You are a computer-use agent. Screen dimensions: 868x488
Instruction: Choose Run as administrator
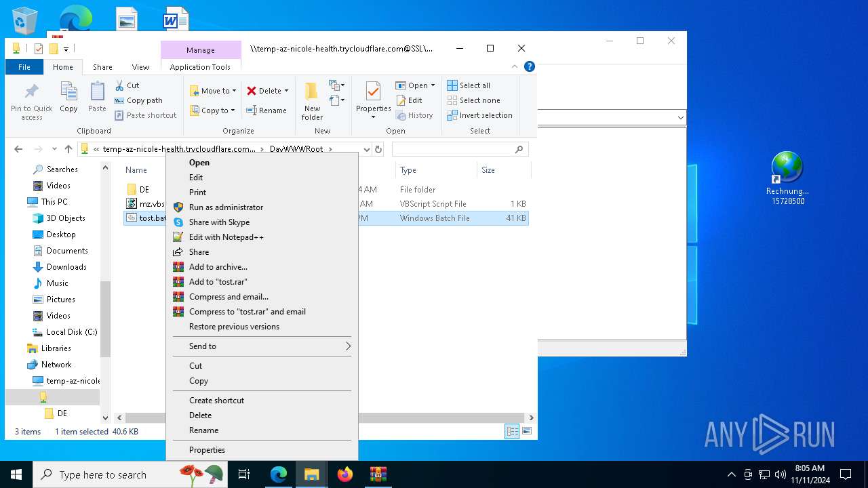262,207
